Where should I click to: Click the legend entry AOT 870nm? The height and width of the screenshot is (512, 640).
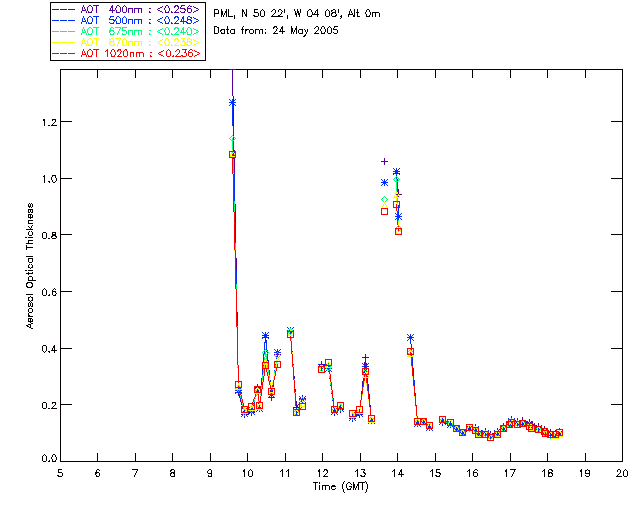point(126,42)
